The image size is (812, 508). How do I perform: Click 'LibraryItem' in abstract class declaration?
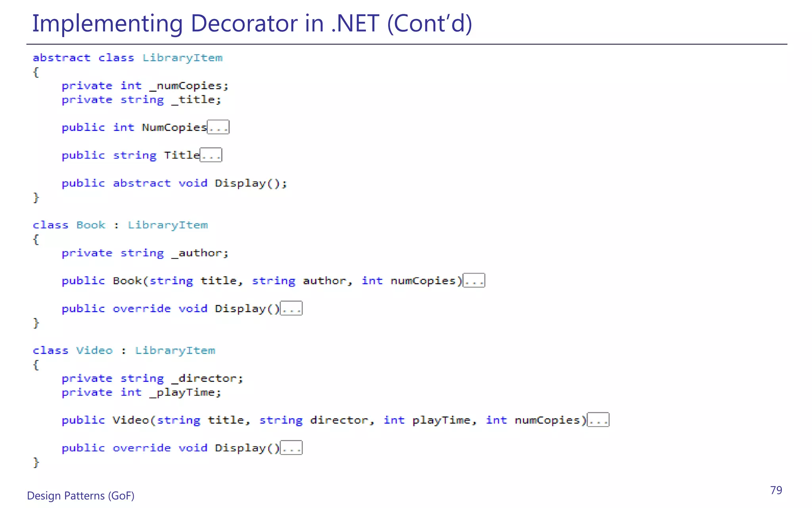(182, 58)
